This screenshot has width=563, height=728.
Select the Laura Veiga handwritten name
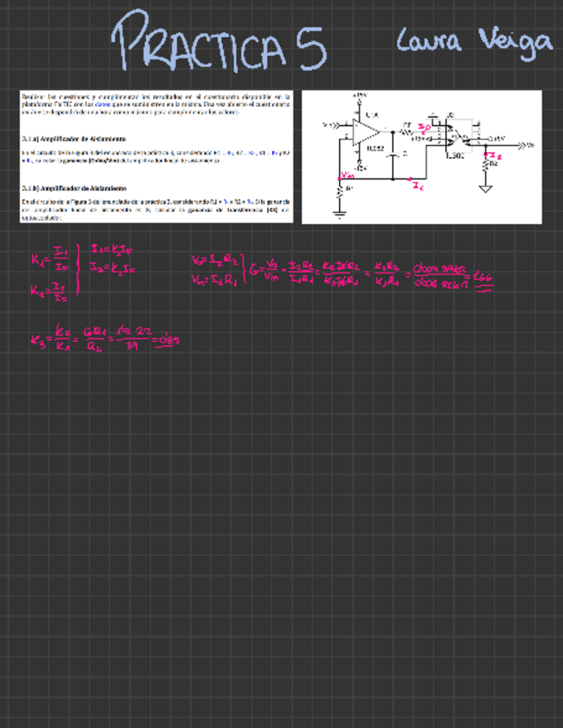coord(474,40)
